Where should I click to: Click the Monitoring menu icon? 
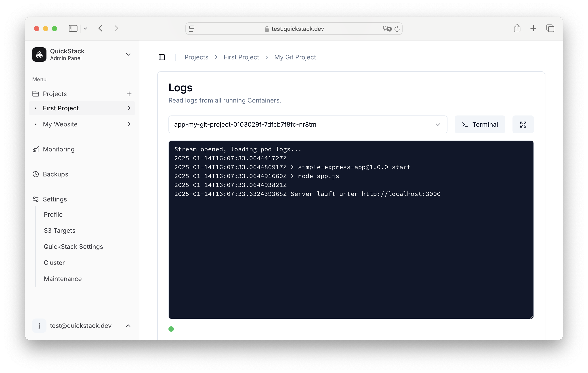tap(36, 149)
